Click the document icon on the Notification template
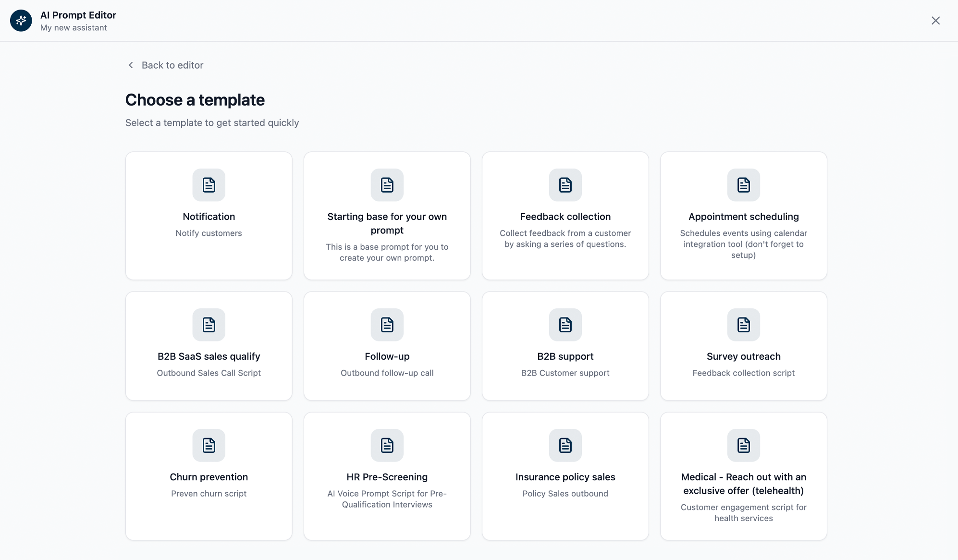The height and width of the screenshot is (560, 958). pos(209,185)
